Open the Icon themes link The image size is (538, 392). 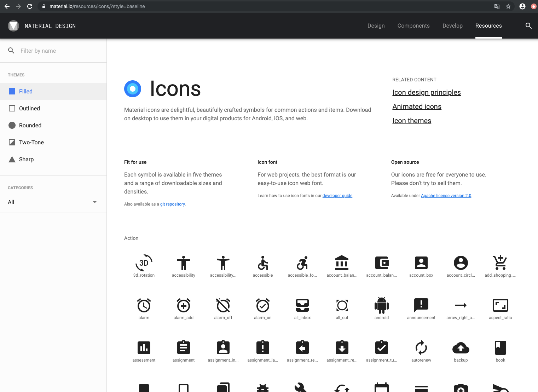412,121
